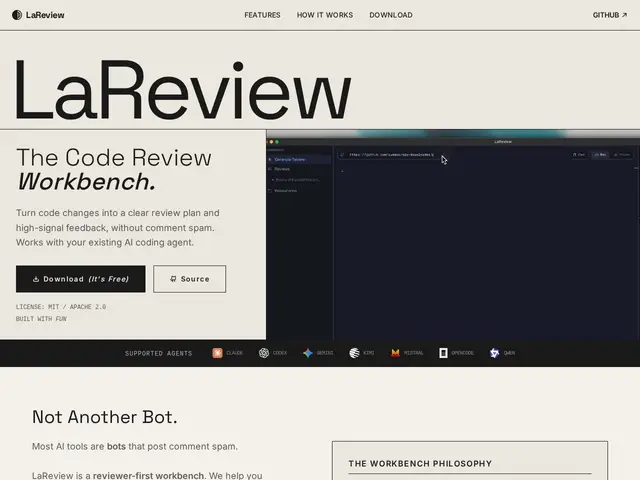Select the highlighted Generate sidebar item in the preview
This screenshot has width=640, height=480.
point(299,160)
